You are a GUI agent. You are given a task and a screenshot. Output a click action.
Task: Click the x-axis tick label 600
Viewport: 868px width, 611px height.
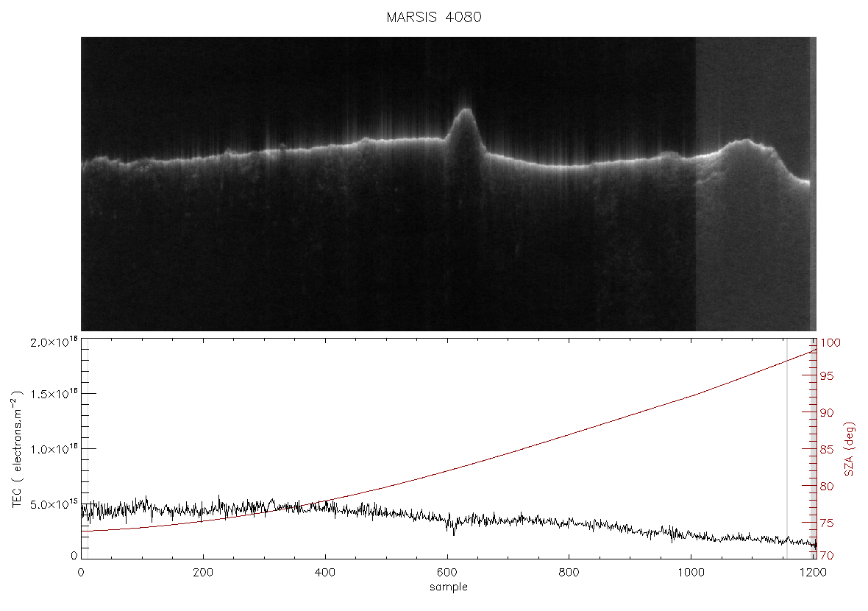click(x=447, y=573)
